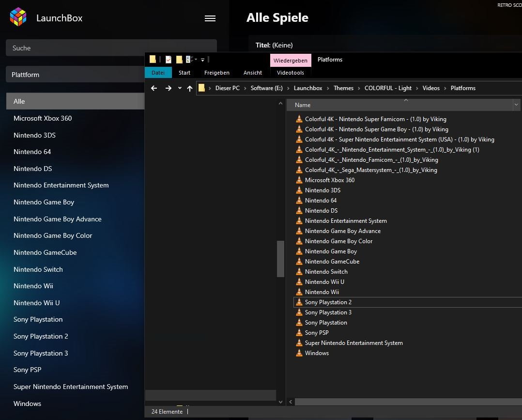The image size is (522, 420).
Task: Click Explorer navigation pane scrollbar thumb
Action: point(281,259)
